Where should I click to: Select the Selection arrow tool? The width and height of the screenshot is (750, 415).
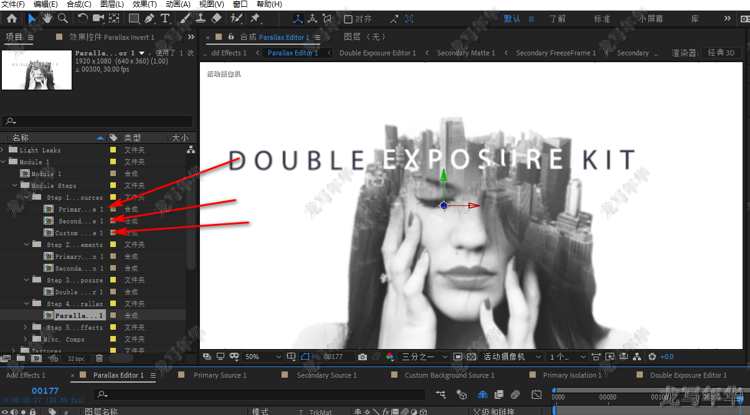[32, 19]
